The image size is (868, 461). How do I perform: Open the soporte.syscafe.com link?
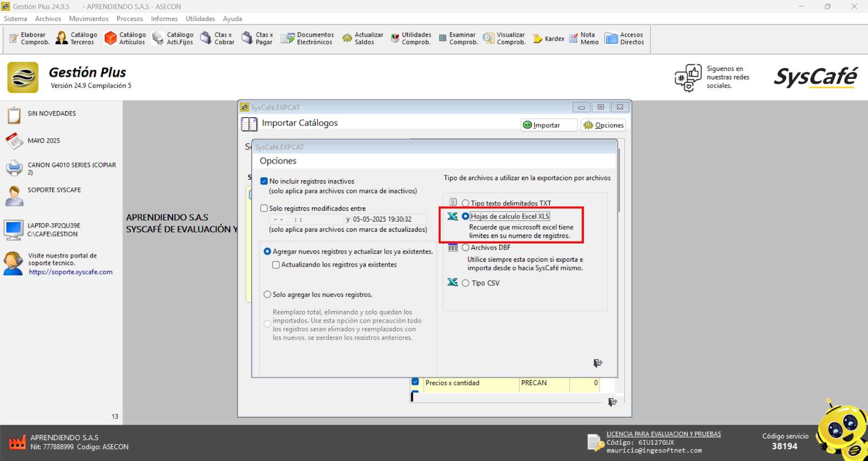click(71, 272)
